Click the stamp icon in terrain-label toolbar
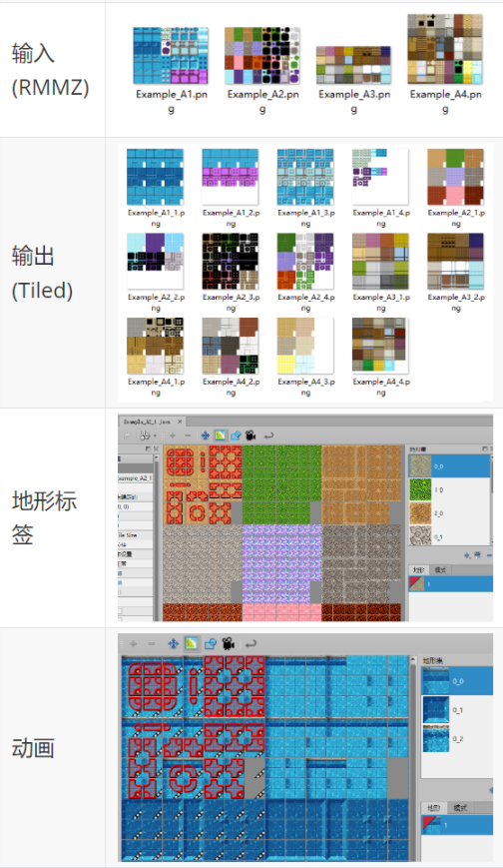The width and height of the screenshot is (503, 868). [145, 435]
